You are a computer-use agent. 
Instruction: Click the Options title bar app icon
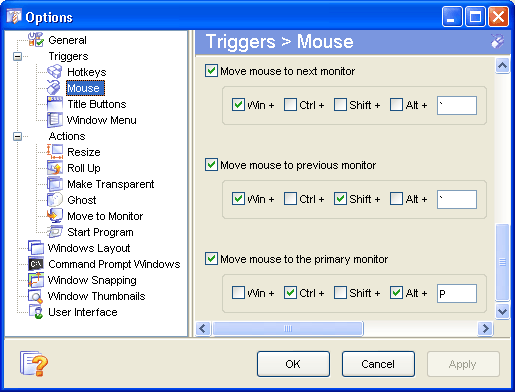click(x=14, y=16)
